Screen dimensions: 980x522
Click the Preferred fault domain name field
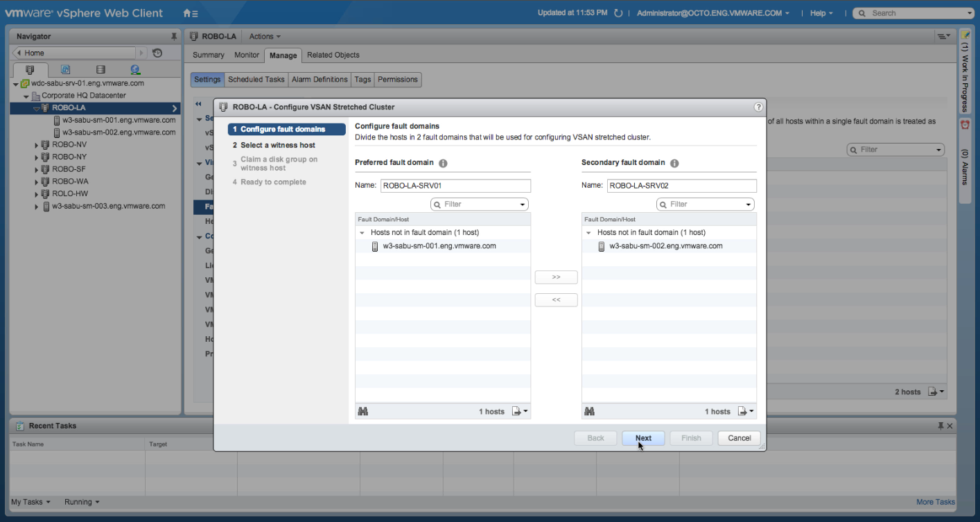click(455, 186)
